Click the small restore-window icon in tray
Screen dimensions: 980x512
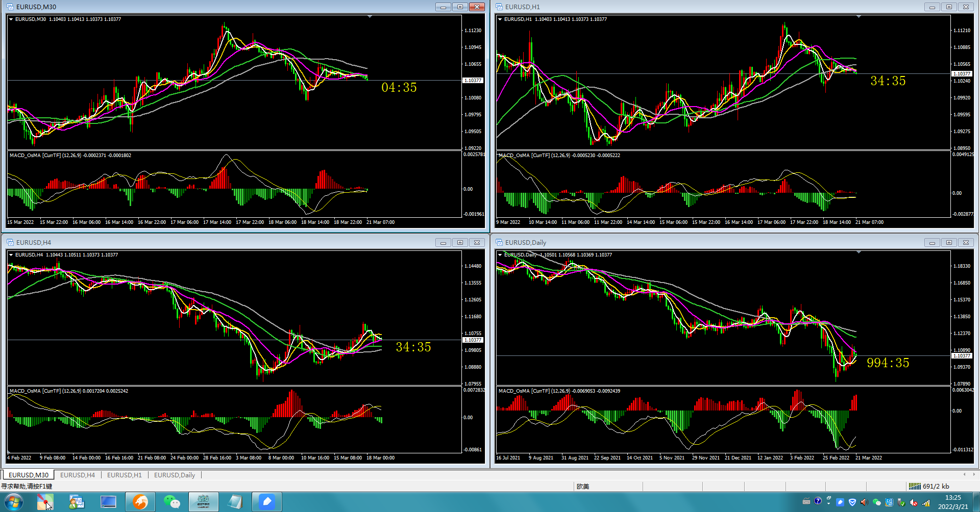click(829, 498)
